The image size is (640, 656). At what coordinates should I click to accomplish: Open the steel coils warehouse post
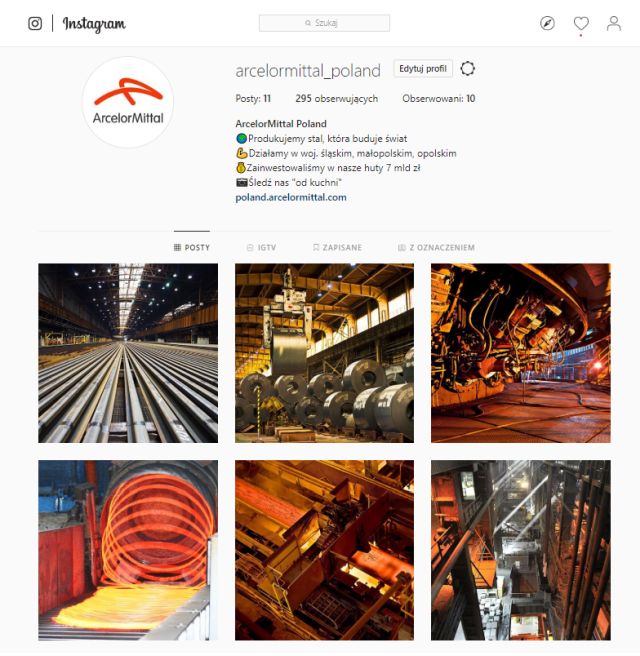pos(324,353)
